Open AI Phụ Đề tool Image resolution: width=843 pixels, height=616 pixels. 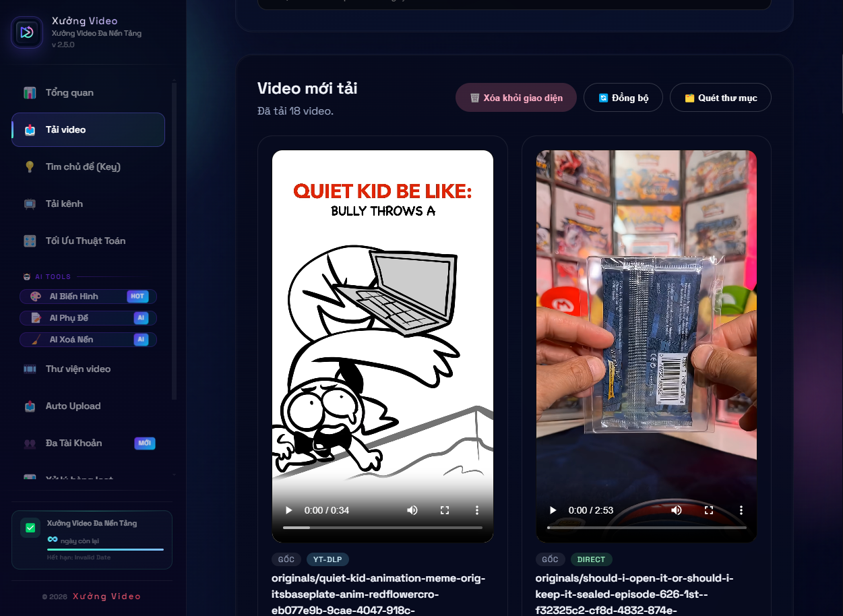point(88,318)
